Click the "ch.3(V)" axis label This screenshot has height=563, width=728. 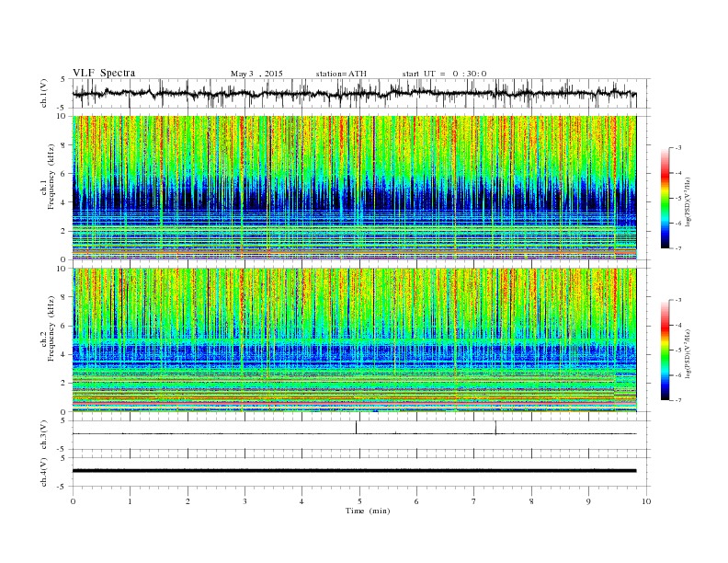click(x=44, y=435)
